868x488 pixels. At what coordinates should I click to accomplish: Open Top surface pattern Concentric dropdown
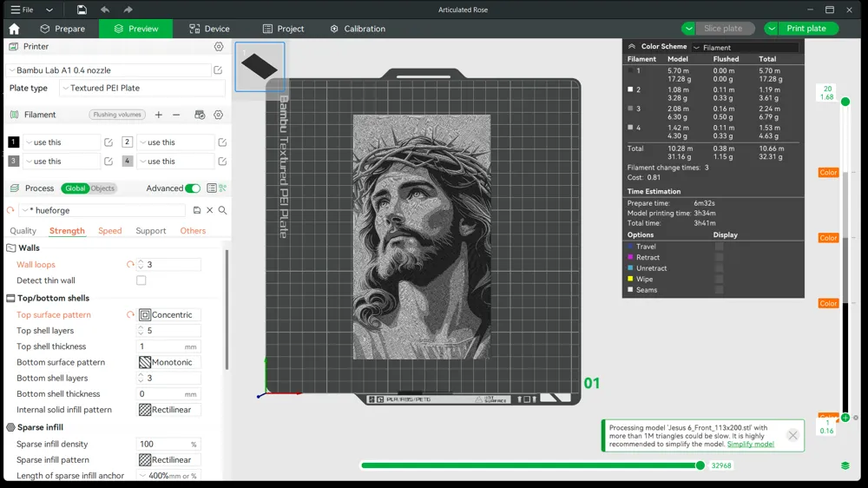[x=169, y=314]
